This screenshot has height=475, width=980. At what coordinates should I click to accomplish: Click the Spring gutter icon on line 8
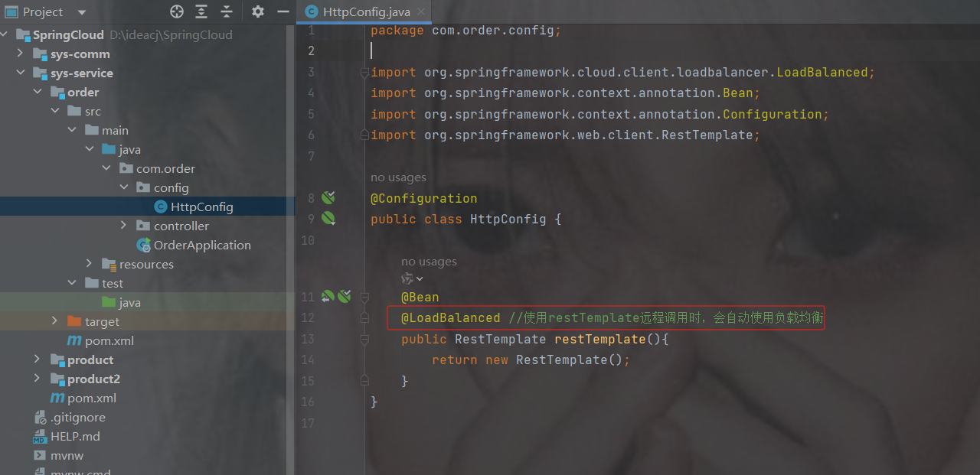(328, 198)
